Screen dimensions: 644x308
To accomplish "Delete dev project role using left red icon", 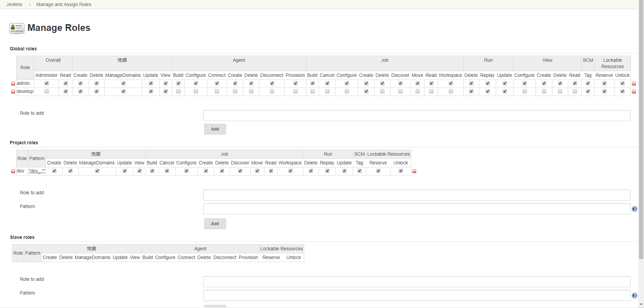I will pos(13,171).
